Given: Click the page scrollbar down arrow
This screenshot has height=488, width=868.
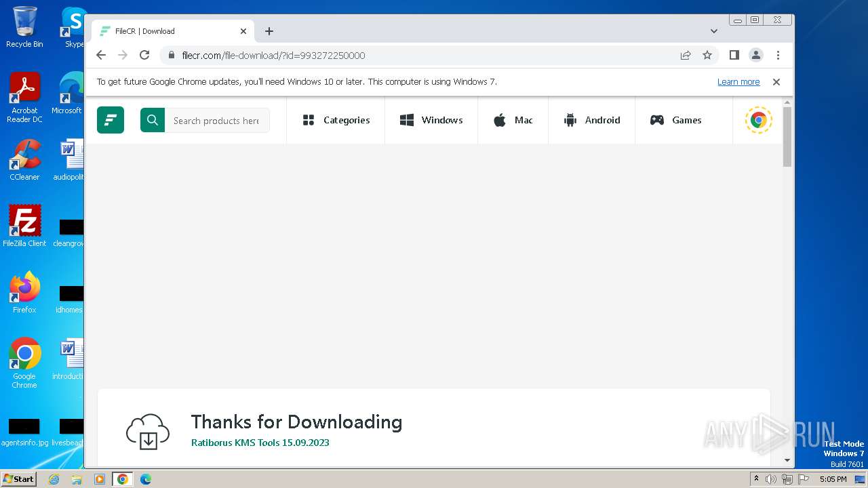Looking at the screenshot, I should (787, 460).
